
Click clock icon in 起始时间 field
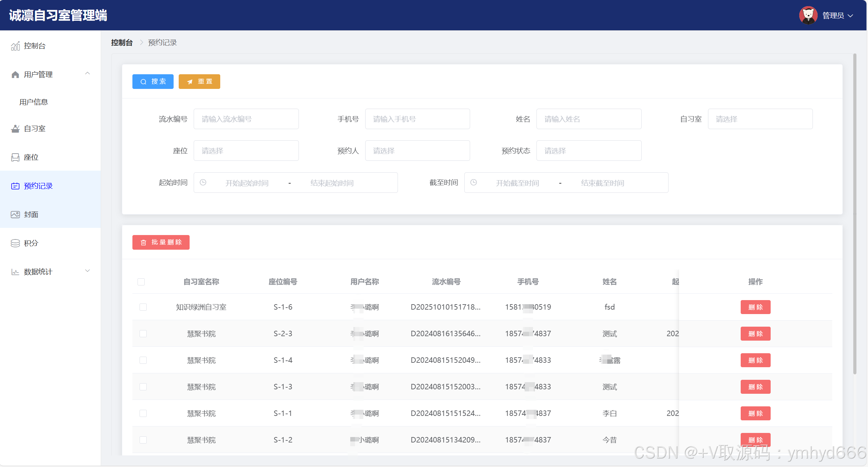[203, 183]
